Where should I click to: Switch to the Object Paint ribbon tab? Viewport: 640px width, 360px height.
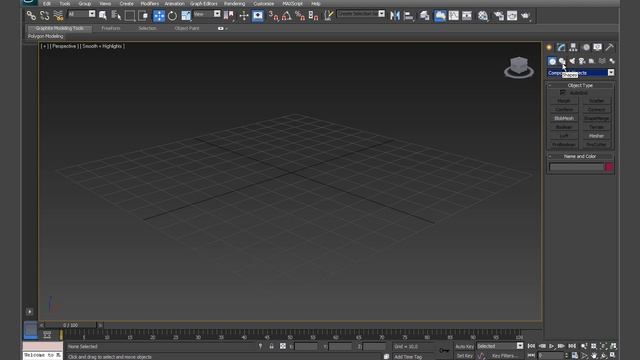[x=187, y=28]
